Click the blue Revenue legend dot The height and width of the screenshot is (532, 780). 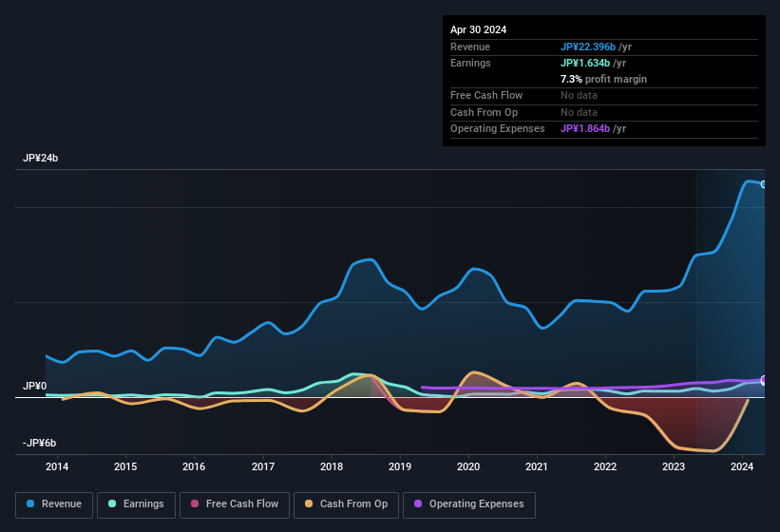pos(30,504)
